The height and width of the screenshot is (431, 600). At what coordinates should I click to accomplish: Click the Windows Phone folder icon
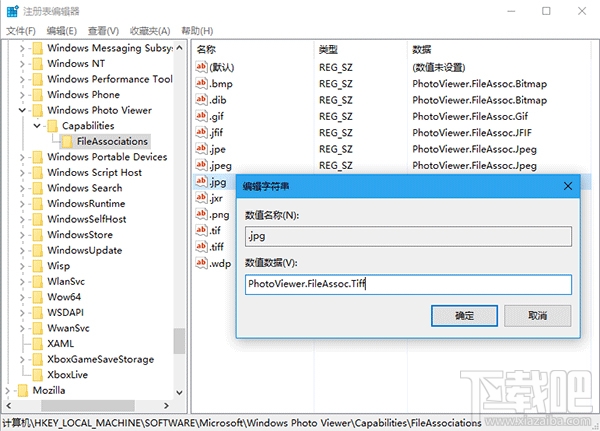click(38, 95)
